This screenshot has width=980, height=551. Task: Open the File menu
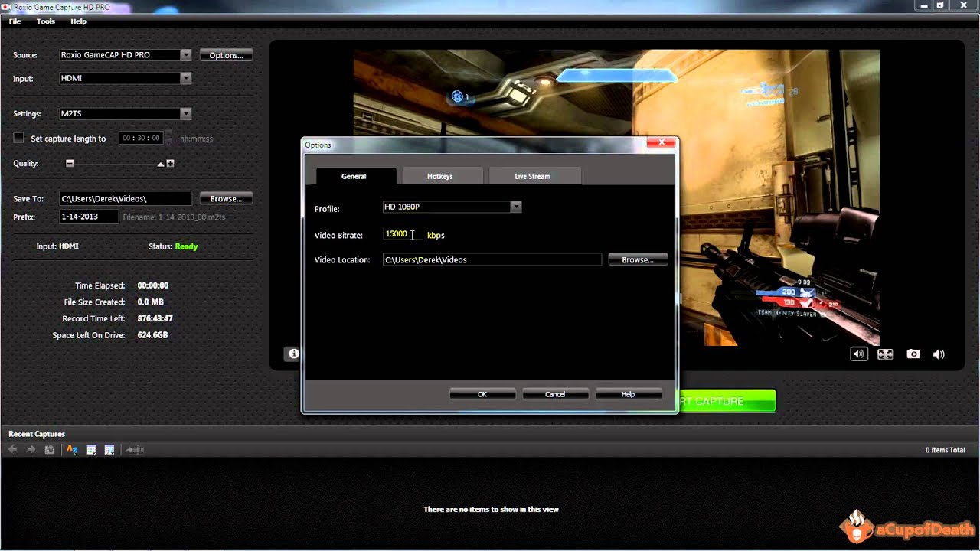[15, 21]
